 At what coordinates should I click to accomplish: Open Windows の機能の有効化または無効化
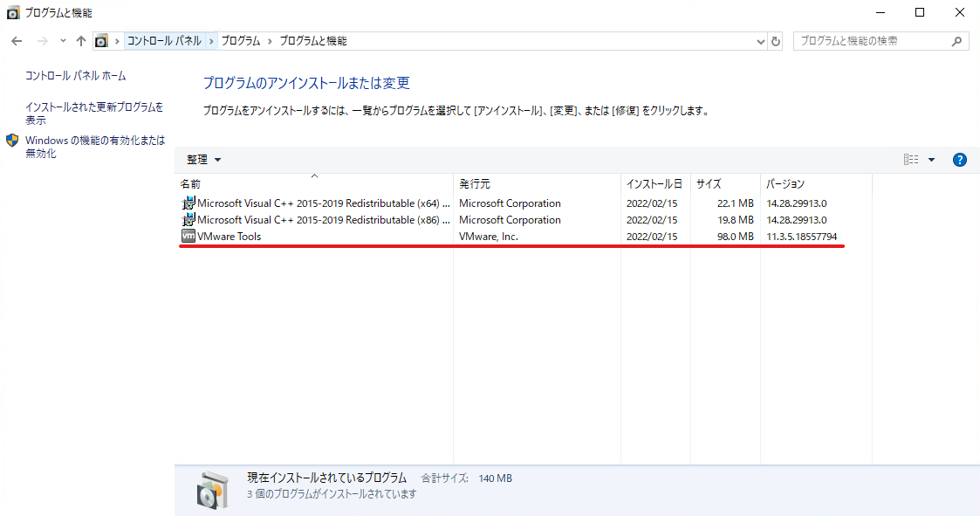[x=95, y=147]
